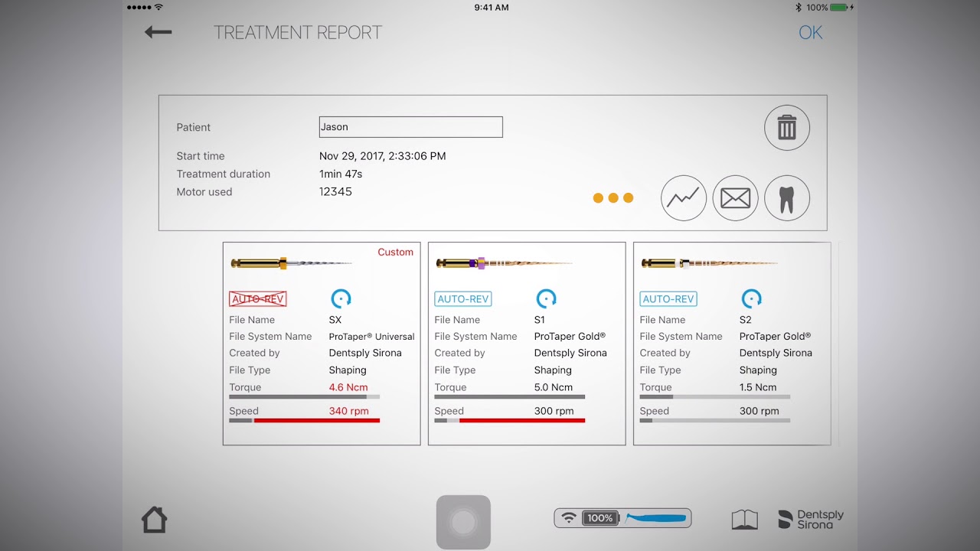Viewport: 980px width, 551px height.
Task: Click the file name 'S1'
Action: click(x=540, y=320)
